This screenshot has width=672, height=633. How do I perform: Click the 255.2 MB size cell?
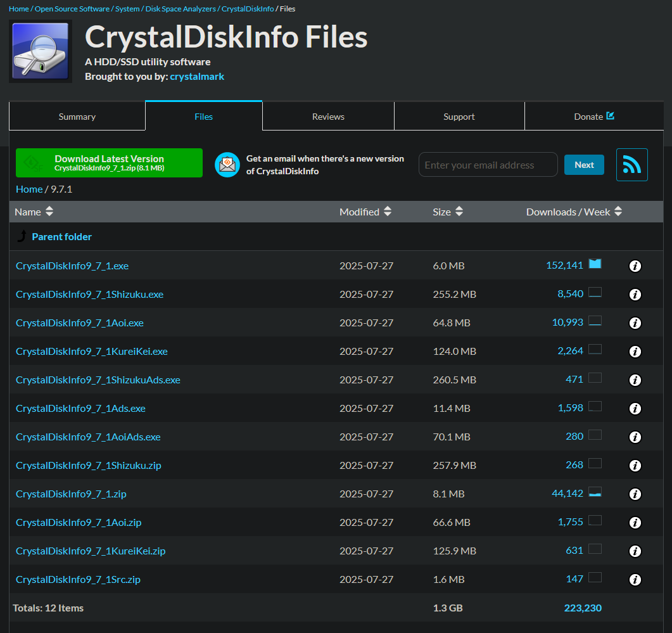click(454, 295)
